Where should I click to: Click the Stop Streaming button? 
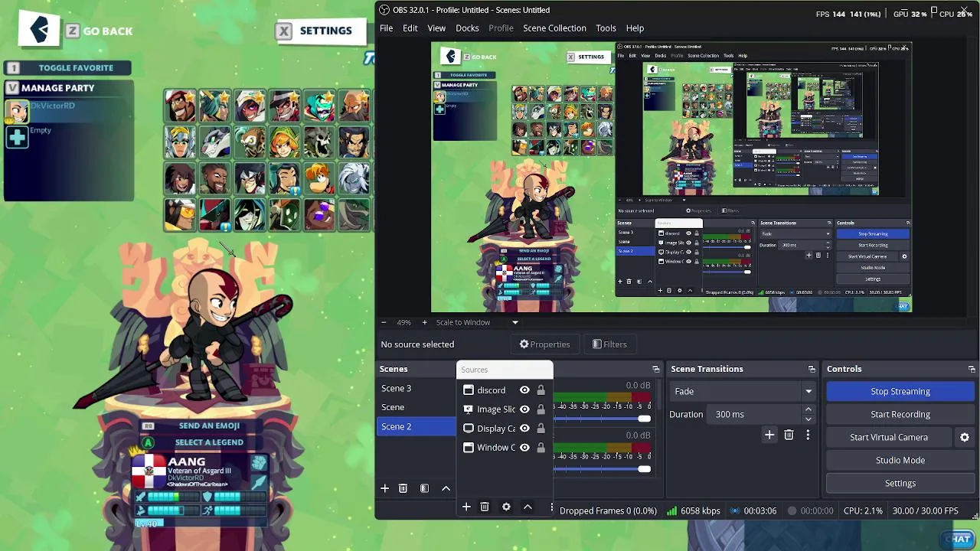click(x=900, y=391)
